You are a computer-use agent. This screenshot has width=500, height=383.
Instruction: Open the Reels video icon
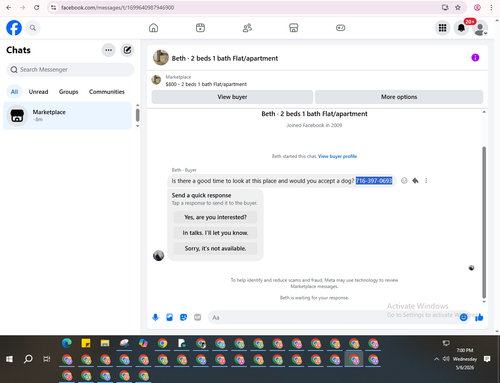click(x=200, y=28)
